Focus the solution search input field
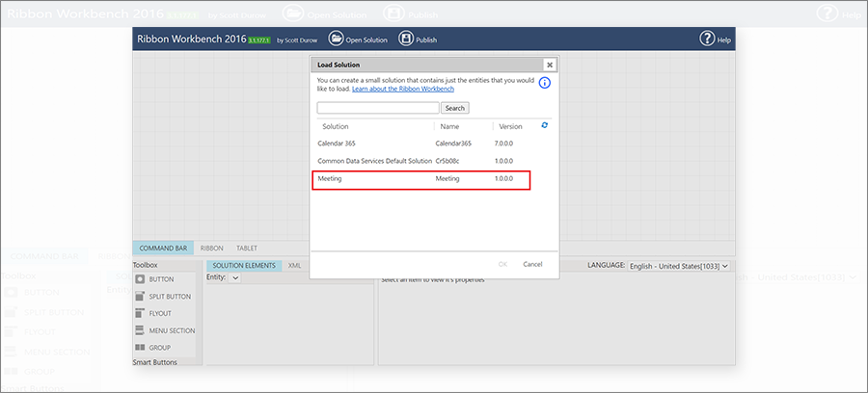This screenshot has height=393, width=868. (x=378, y=108)
